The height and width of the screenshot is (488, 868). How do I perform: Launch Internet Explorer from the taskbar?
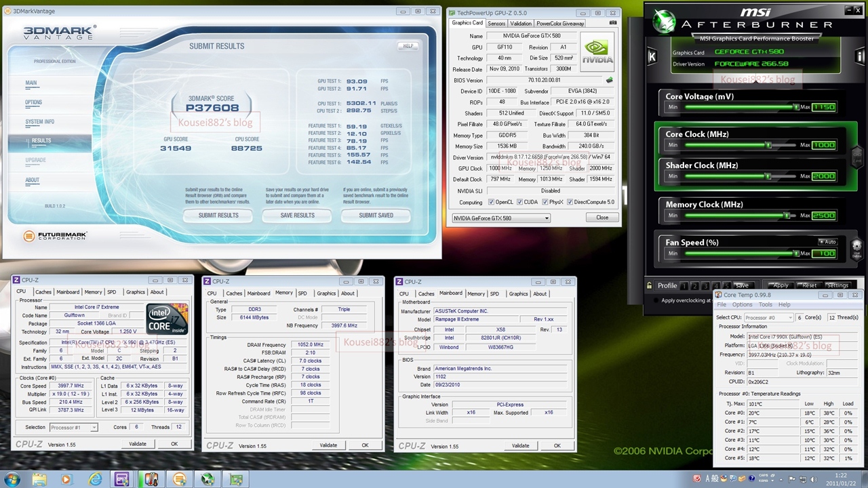[x=95, y=479]
